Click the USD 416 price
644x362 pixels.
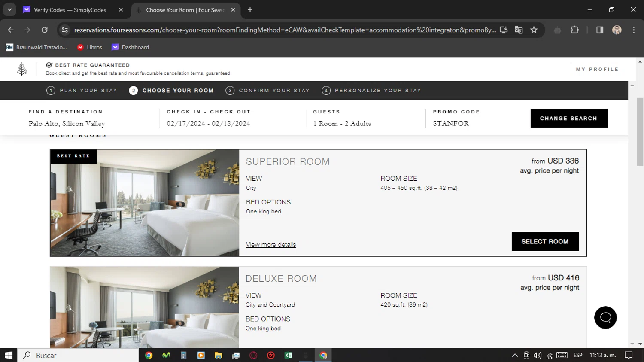(x=563, y=278)
